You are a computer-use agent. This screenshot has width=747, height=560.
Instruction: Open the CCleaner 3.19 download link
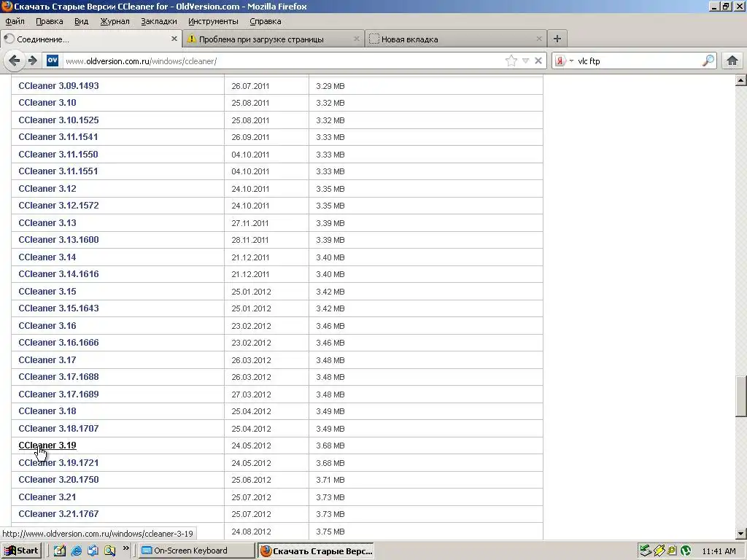click(x=47, y=446)
